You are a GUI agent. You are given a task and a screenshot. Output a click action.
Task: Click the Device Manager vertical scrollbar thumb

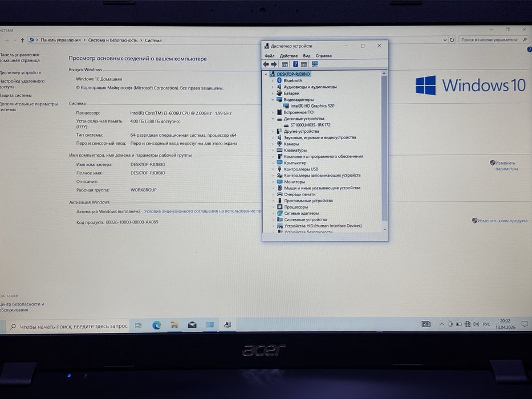click(x=384, y=148)
